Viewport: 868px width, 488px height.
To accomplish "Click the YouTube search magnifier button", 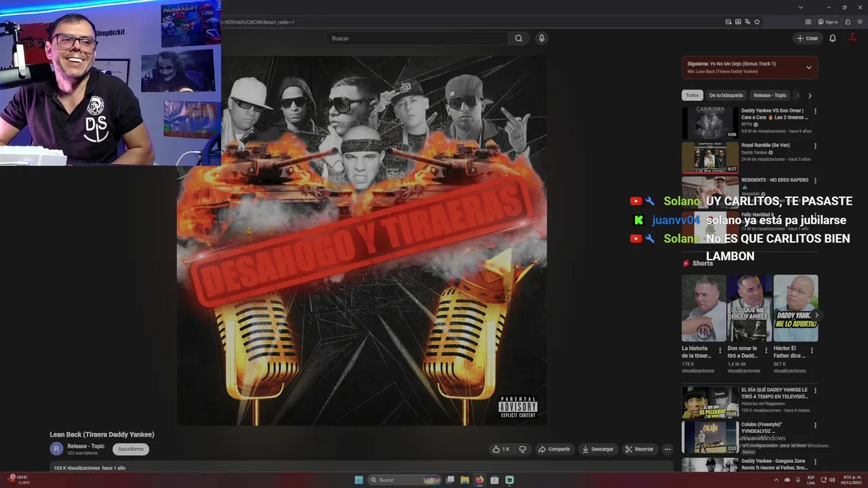I will (x=519, y=39).
